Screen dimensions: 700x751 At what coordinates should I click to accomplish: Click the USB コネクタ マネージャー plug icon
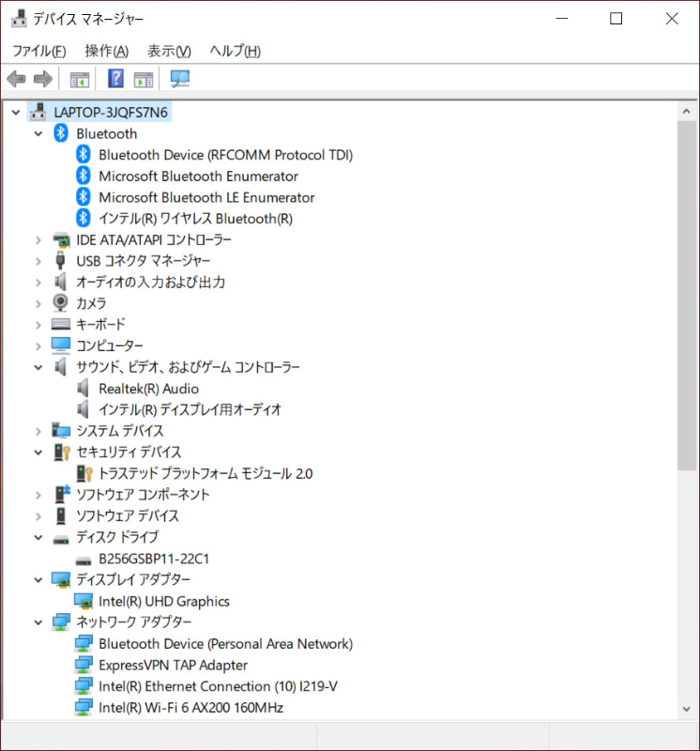pos(60,261)
